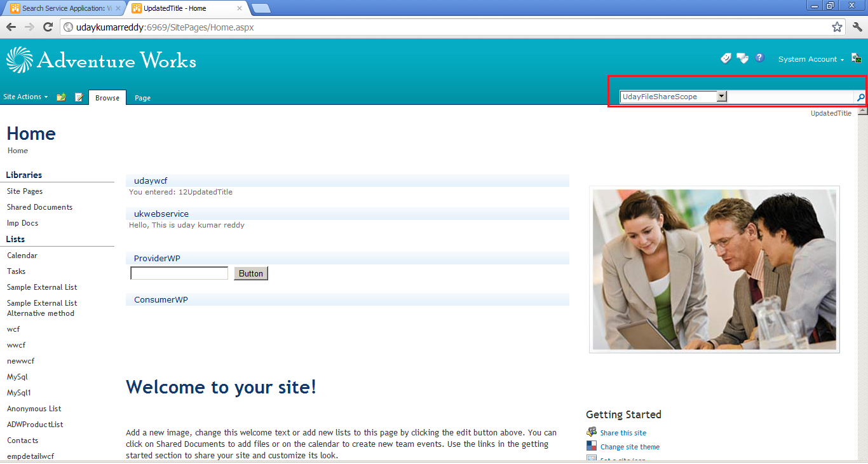Click the globe icon in address bar
868x464 pixels.
68,27
